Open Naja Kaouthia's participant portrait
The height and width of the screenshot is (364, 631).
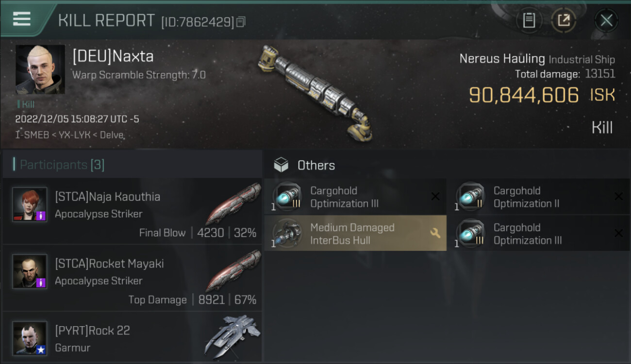[30, 204]
